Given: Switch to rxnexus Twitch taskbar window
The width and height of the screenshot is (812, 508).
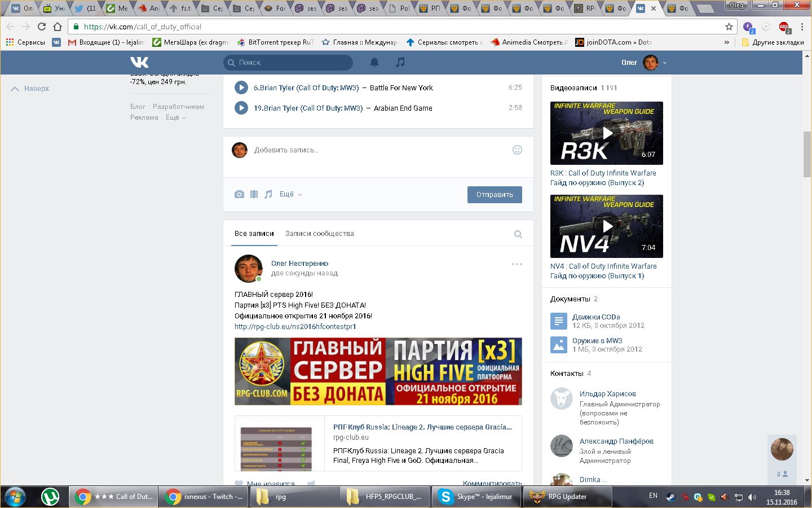Looking at the screenshot, I should 205,497.
